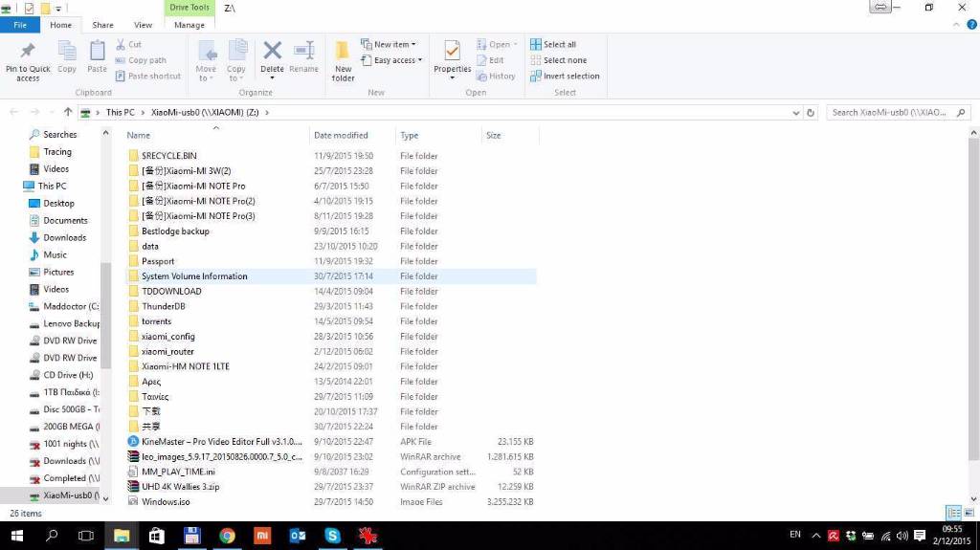This screenshot has height=550, width=980.
Task: Click the Up arrow to the parent folder
Action: (x=68, y=112)
